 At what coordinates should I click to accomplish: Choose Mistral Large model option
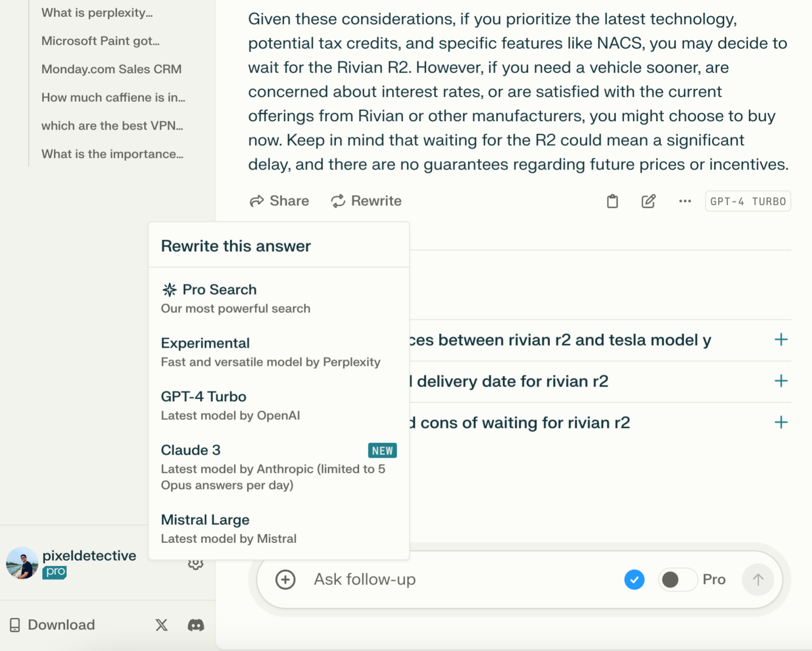(279, 529)
